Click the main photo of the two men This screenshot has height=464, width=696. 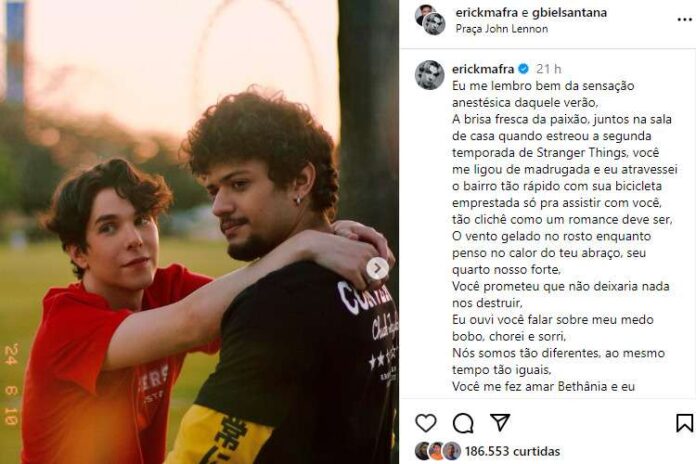[199, 232]
